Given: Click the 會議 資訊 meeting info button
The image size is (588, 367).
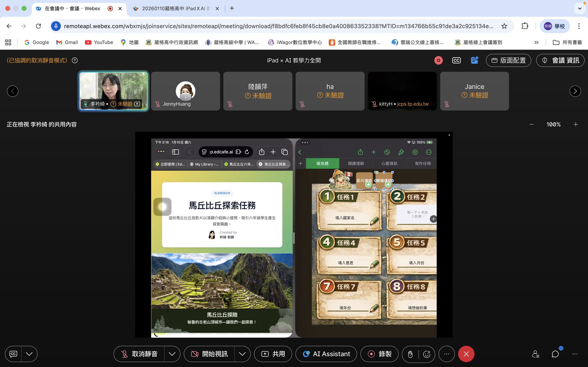Looking at the screenshot, I should click(560, 60).
